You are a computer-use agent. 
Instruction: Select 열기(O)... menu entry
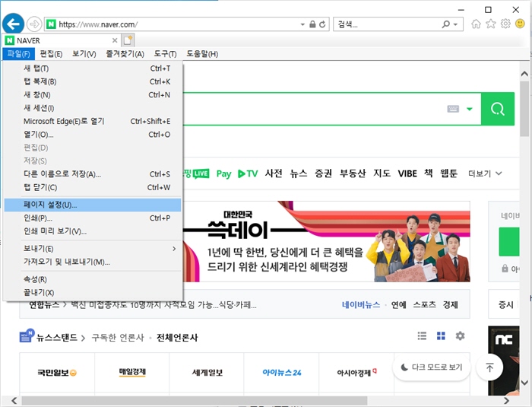(93, 135)
